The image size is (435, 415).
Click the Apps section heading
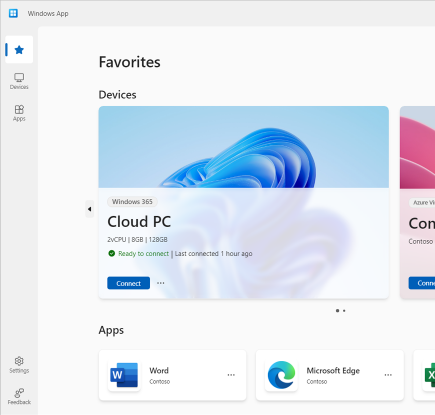111,330
